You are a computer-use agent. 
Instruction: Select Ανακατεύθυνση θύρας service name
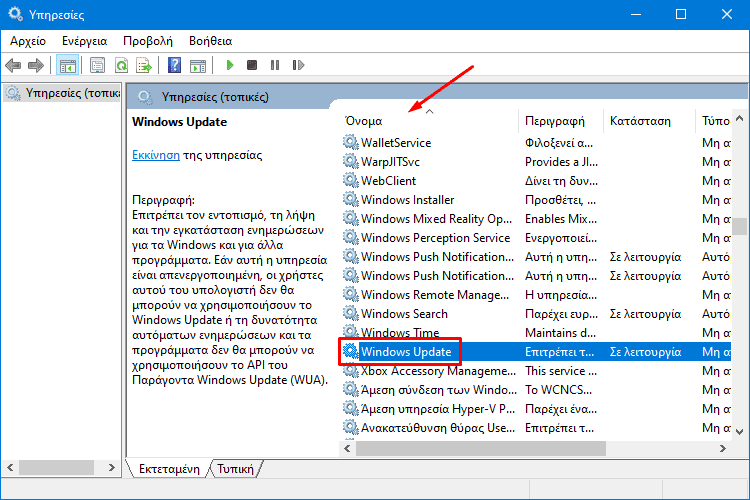tap(438, 428)
